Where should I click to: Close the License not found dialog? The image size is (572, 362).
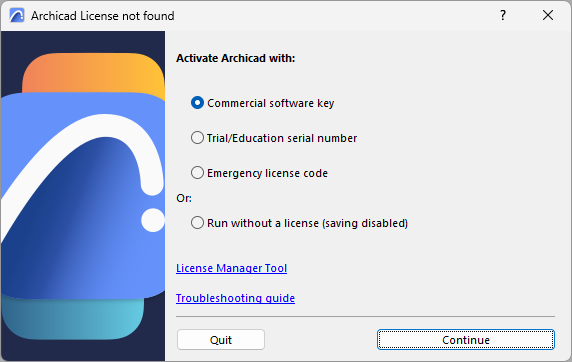click(548, 15)
